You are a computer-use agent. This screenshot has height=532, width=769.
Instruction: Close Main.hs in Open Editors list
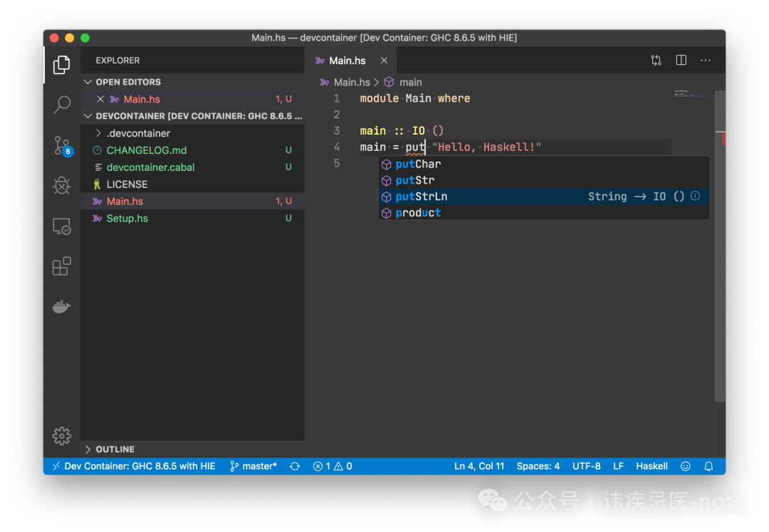[x=100, y=99]
